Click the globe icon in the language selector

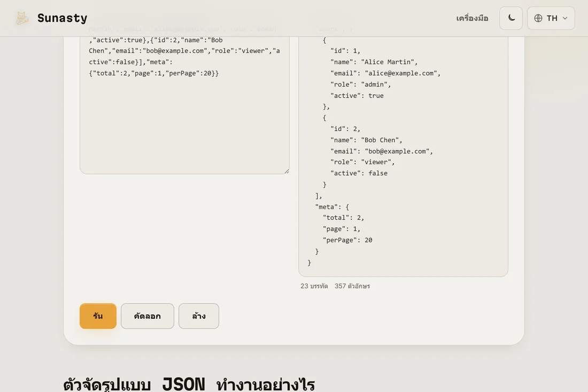click(x=538, y=18)
